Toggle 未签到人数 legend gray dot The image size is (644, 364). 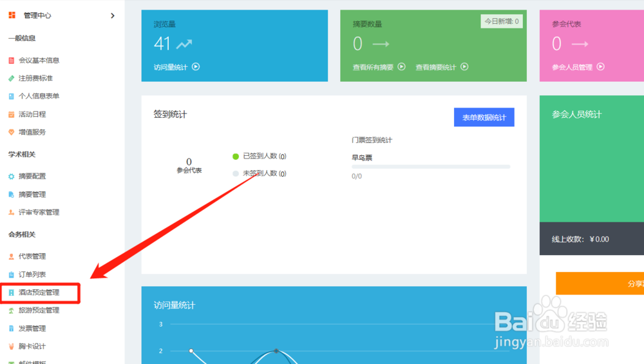tap(236, 173)
